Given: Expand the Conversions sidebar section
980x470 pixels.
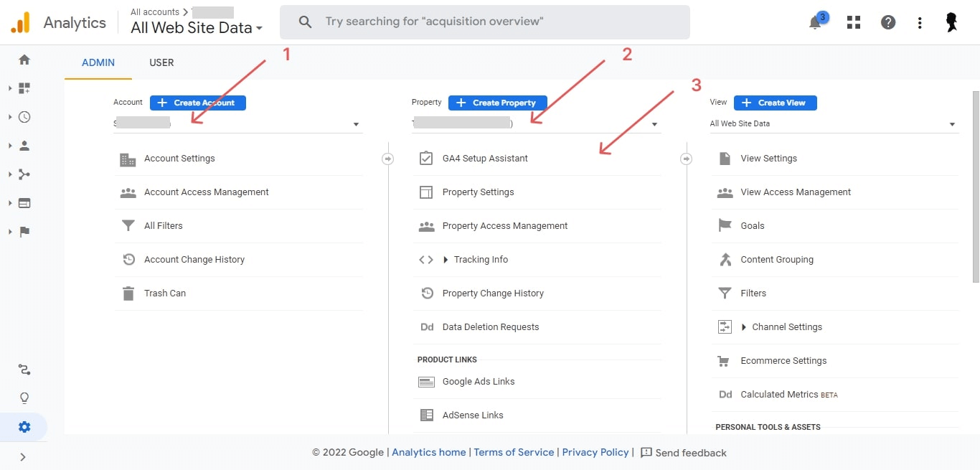Looking at the screenshot, I should tap(10, 232).
